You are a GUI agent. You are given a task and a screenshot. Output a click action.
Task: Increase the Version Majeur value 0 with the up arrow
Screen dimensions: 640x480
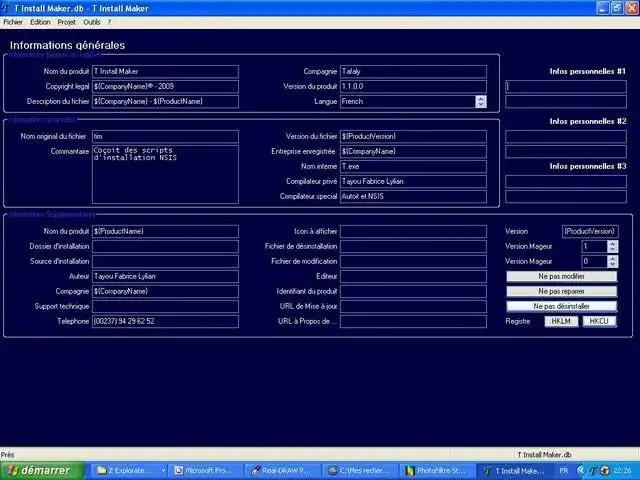[x=612, y=258]
